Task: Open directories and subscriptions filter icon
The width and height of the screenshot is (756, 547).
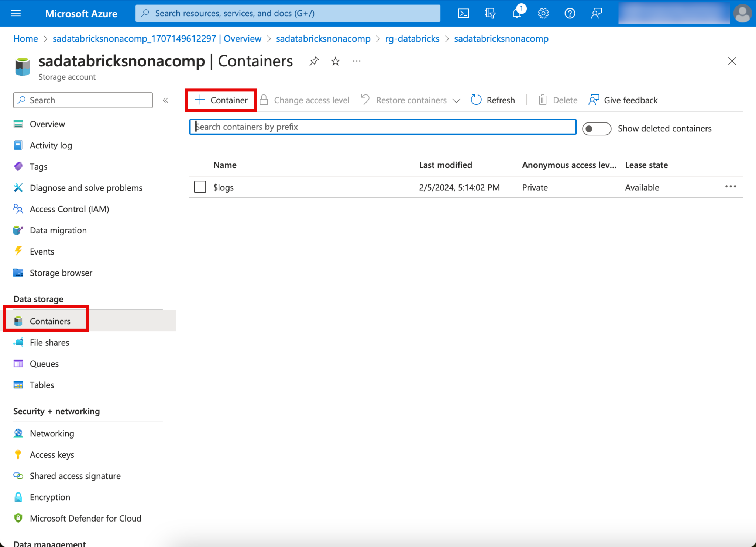Action: [490, 14]
